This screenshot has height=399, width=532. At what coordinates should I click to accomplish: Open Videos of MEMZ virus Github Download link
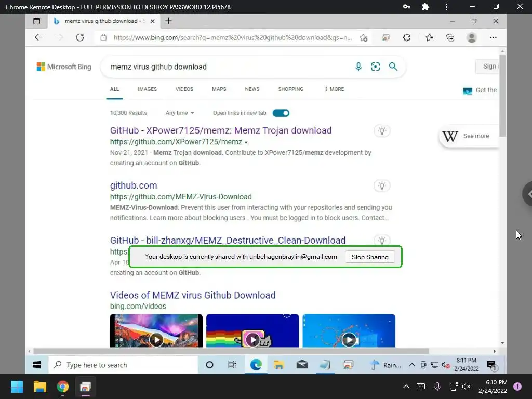coord(193,295)
